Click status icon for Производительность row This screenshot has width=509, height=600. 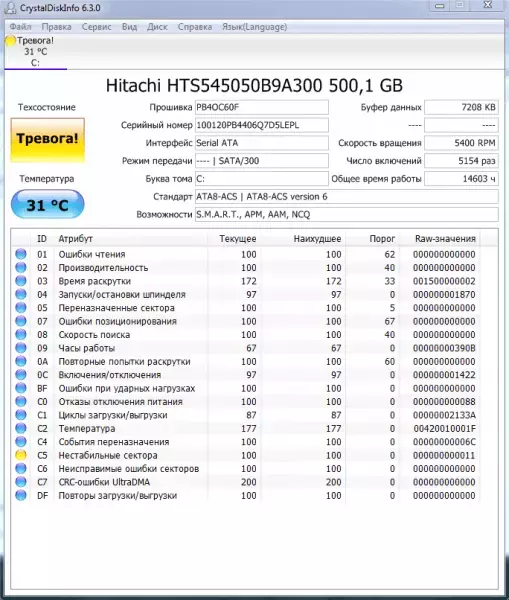pyautogui.click(x=21, y=267)
